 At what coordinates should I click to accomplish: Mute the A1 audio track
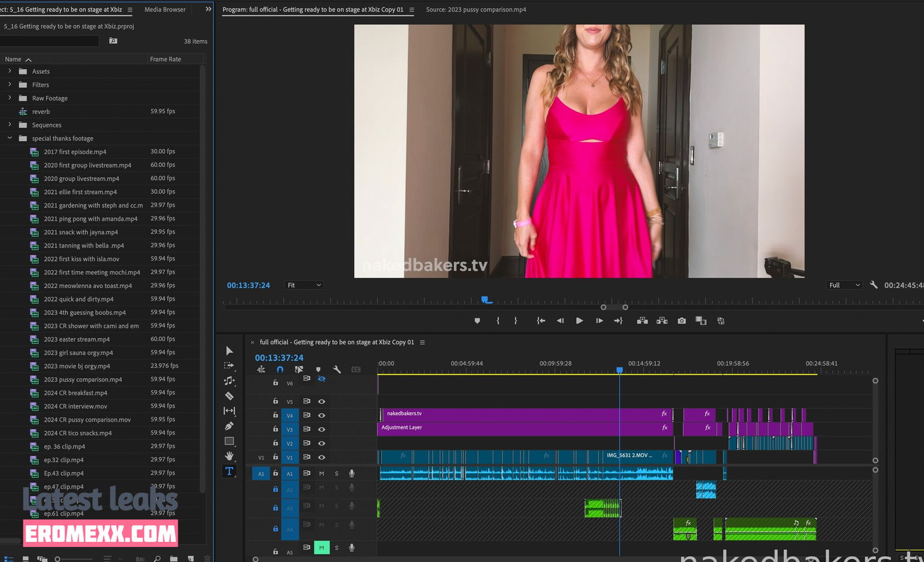click(x=322, y=473)
